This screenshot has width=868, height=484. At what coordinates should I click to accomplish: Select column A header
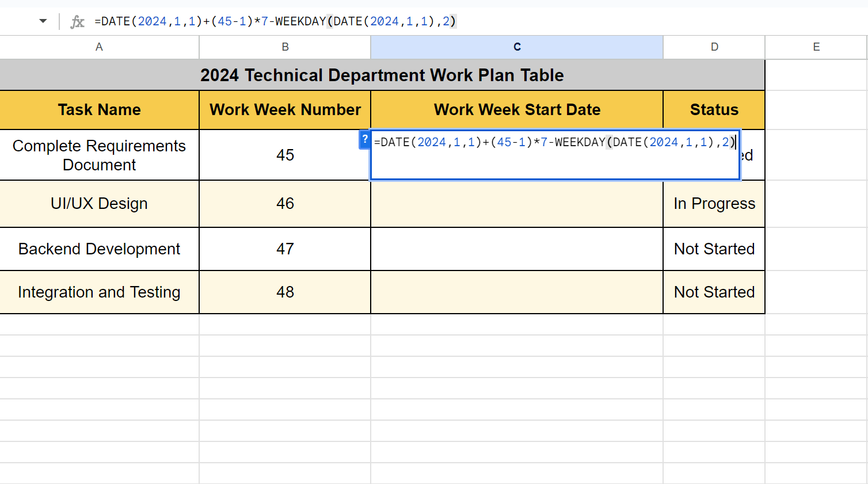click(99, 47)
